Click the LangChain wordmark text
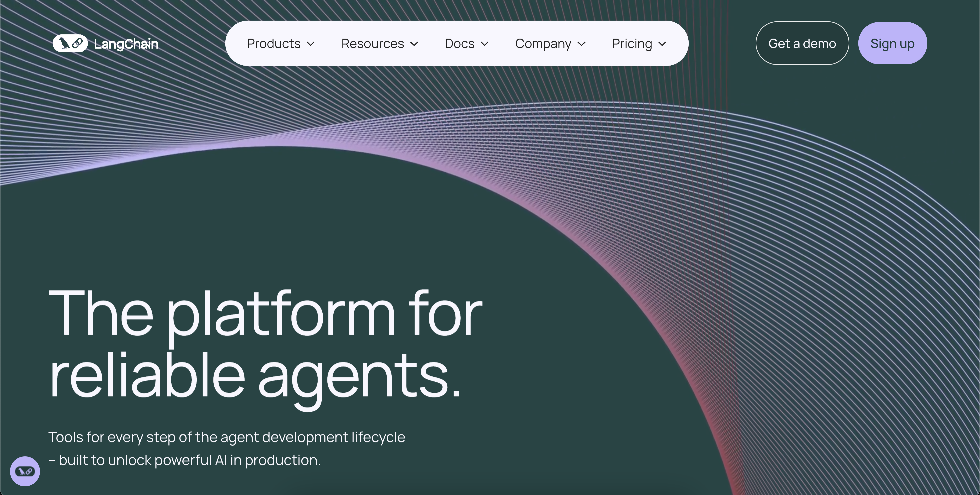 (x=126, y=44)
